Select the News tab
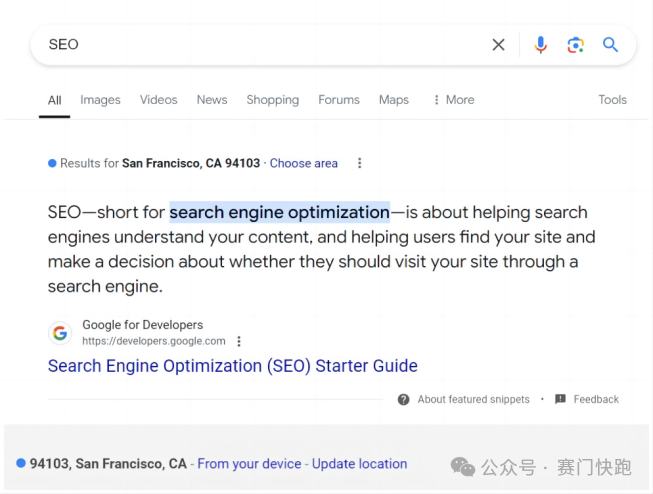The width and height of the screenshot is (653, 494). pyautogui.click(x=212, y=100)
